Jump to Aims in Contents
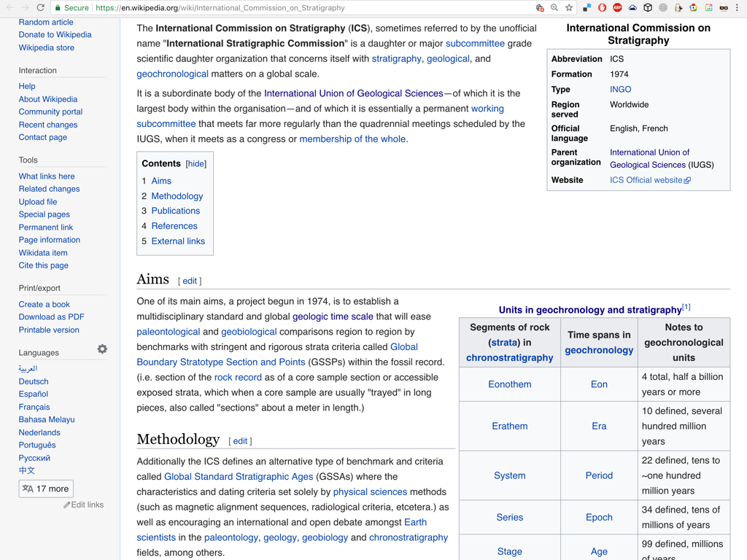747x560 pixels. click(x=161, y=181)
